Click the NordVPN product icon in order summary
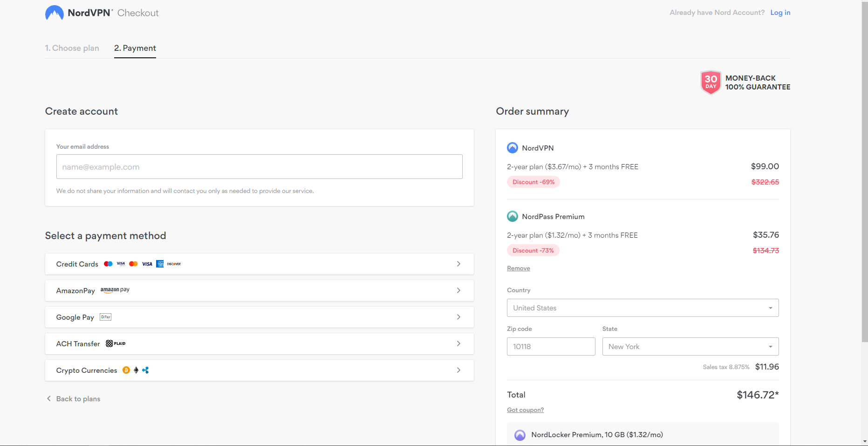Screen dimensions: 868x446 (x=513, y=148)
